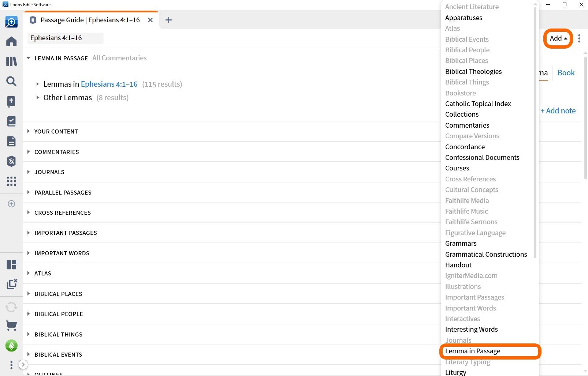Expand the Commentaries section

click(29, 152)
